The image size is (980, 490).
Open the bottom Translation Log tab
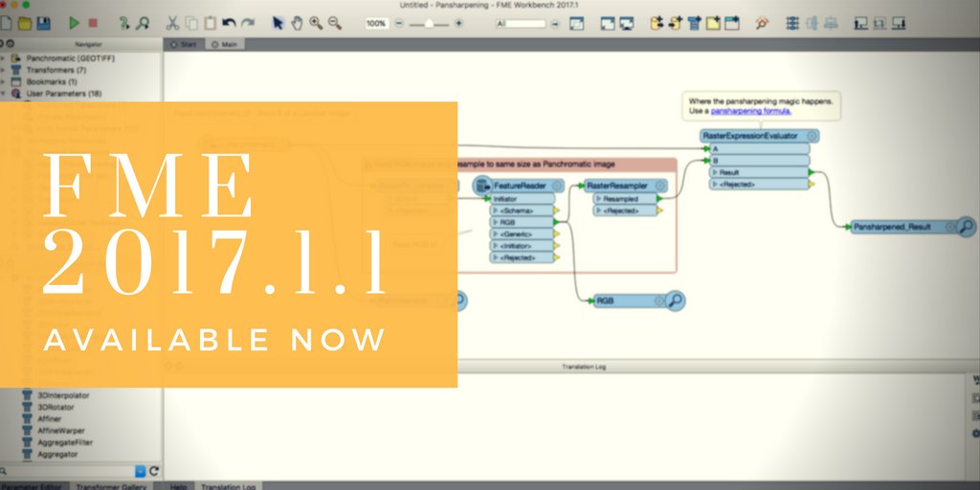coord(228,486)
